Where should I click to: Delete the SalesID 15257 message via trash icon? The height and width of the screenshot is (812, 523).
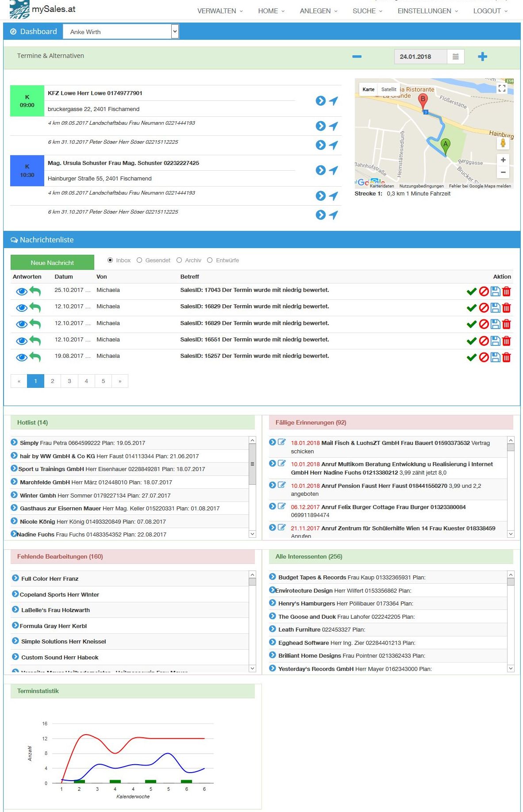click(x=507, y=357)
